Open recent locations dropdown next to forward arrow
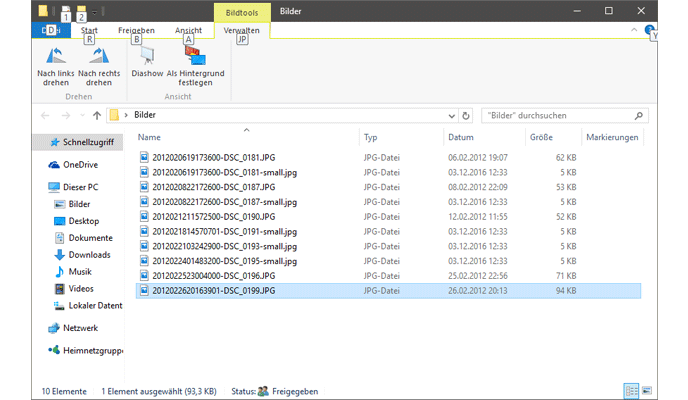The image size is (688, 400). (80, 115)
